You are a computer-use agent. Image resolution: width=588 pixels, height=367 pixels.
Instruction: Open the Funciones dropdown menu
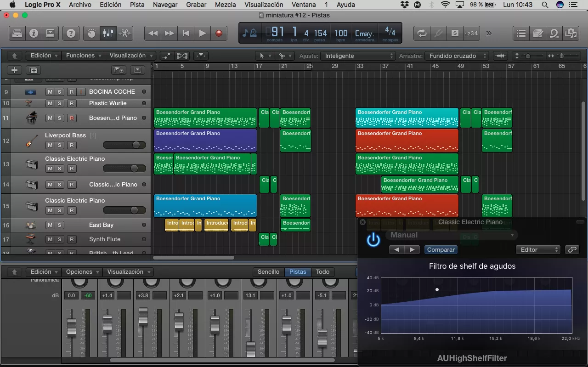tap(83, 56)
